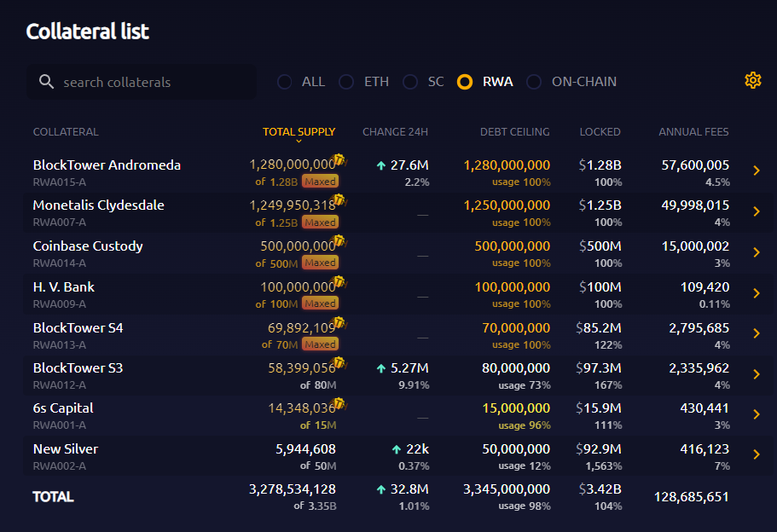This screenshot has height=532, width=777.
Task: Click the green up arrow beside 27.6M
Action: pos(381,165)
